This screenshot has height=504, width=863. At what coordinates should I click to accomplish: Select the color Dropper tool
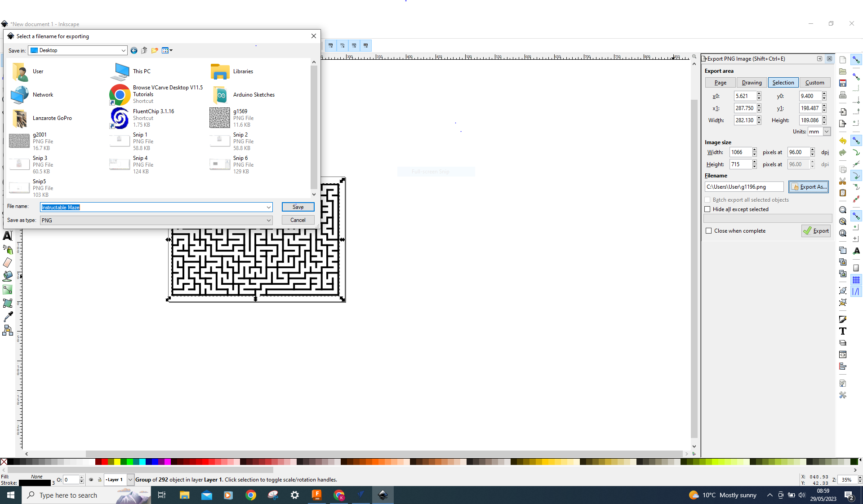(x=8, y=316)
